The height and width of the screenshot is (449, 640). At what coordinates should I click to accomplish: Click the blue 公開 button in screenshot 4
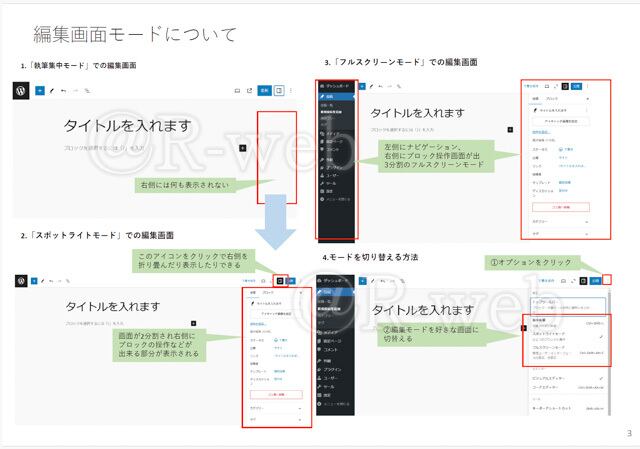(x=596, y=281)
